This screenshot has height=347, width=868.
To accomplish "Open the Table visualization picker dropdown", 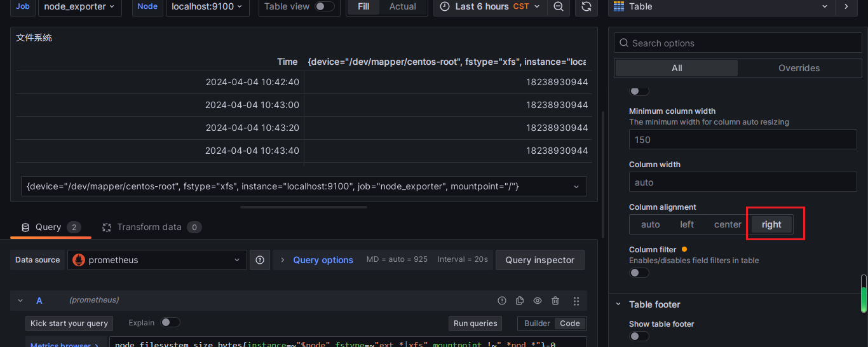I will pos(721,6).
